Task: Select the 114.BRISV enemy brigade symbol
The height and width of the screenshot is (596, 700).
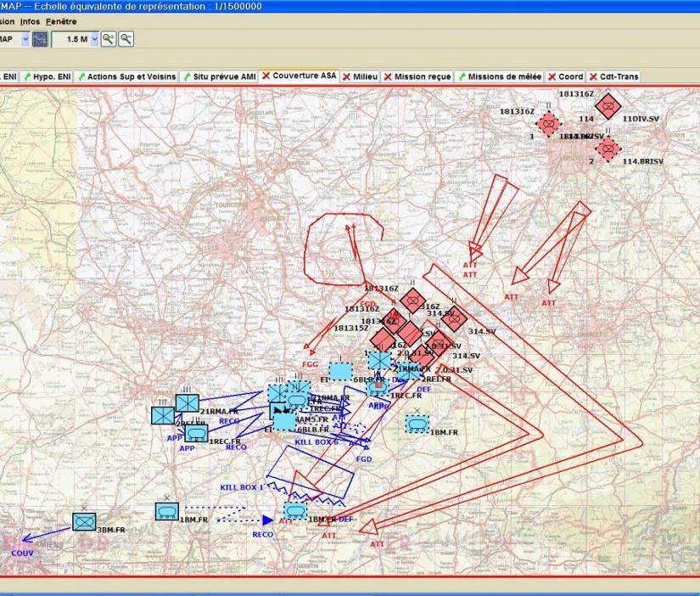Action: point(606,149)
